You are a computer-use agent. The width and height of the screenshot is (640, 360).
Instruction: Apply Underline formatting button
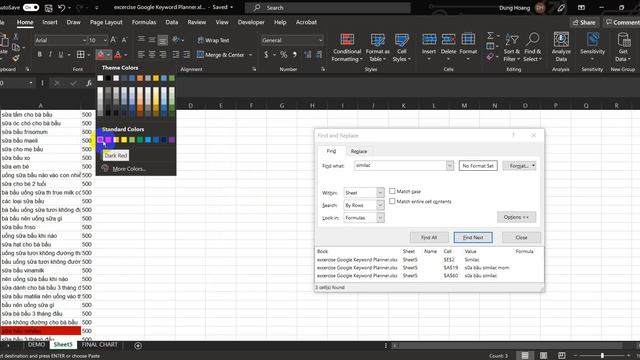coord(61,54)
